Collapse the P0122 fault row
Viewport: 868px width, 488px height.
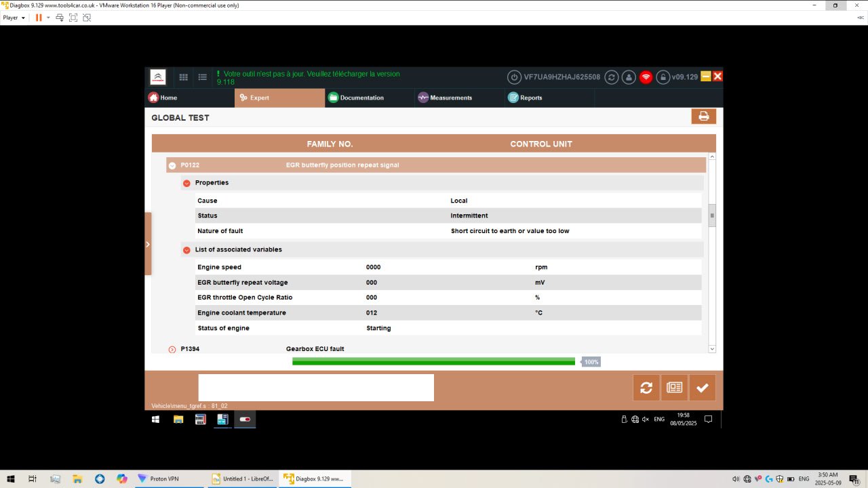pyautogui.click(x=172, y=165)
